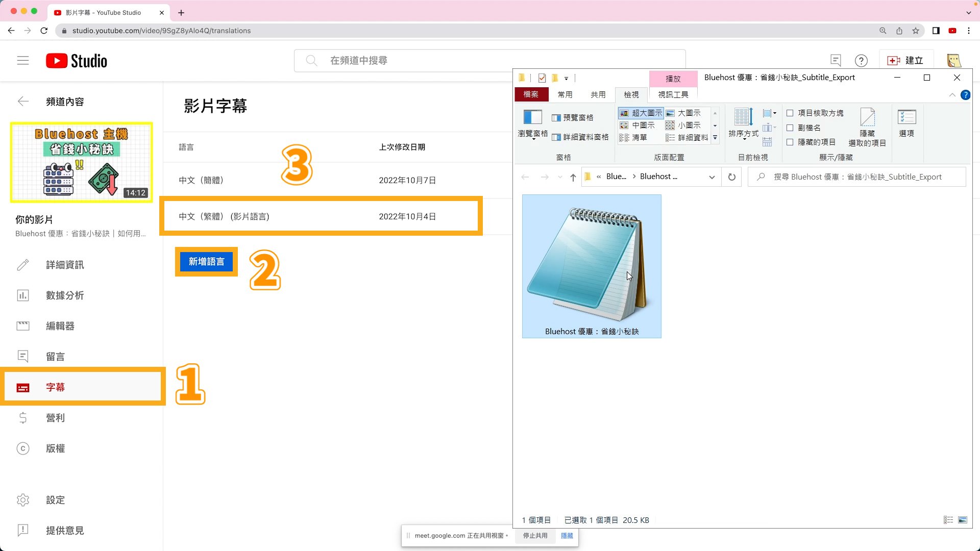The height and width of the screenshot is (551, 980).
Task: Open 數據分析 analytics in sidebar
Action: (82, 295)
